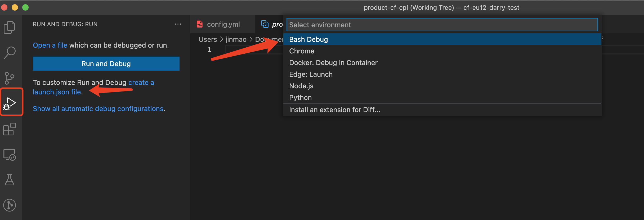Open the Remote Explorer icon
Viewport: 644px width, 220px height.
[x=10, y=155]
